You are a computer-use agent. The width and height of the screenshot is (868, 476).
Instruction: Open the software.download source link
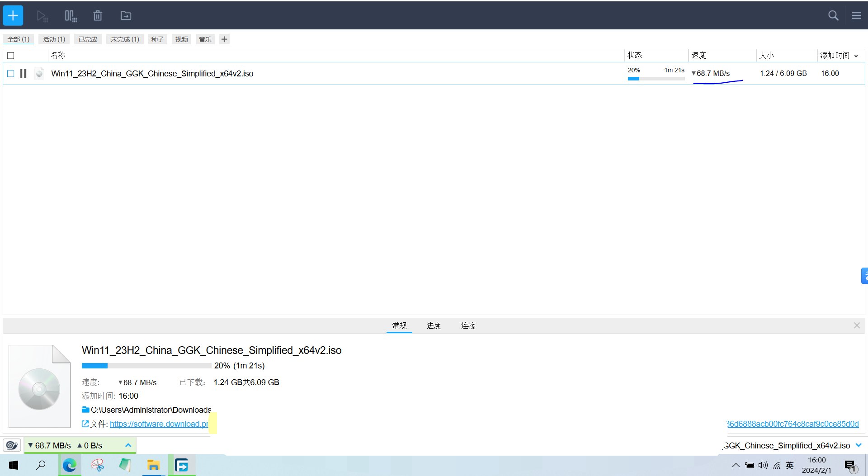pyautogui.click(x=159, y=424)
